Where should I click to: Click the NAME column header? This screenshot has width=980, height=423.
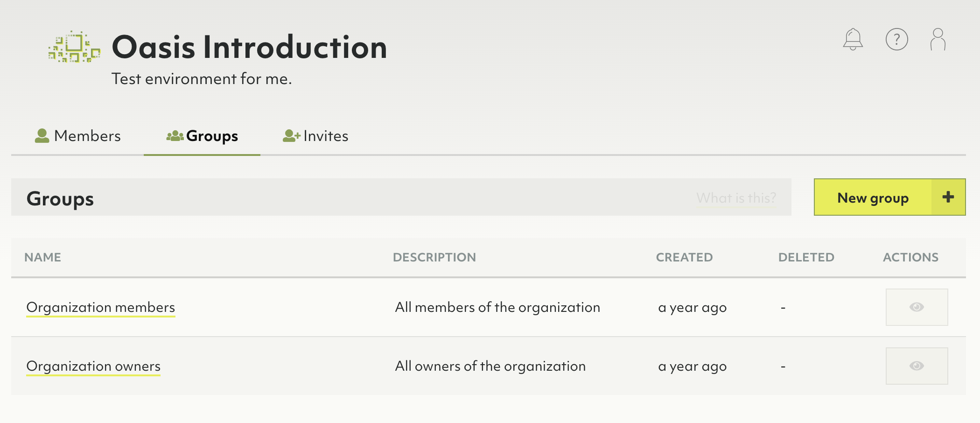point(42,257)
